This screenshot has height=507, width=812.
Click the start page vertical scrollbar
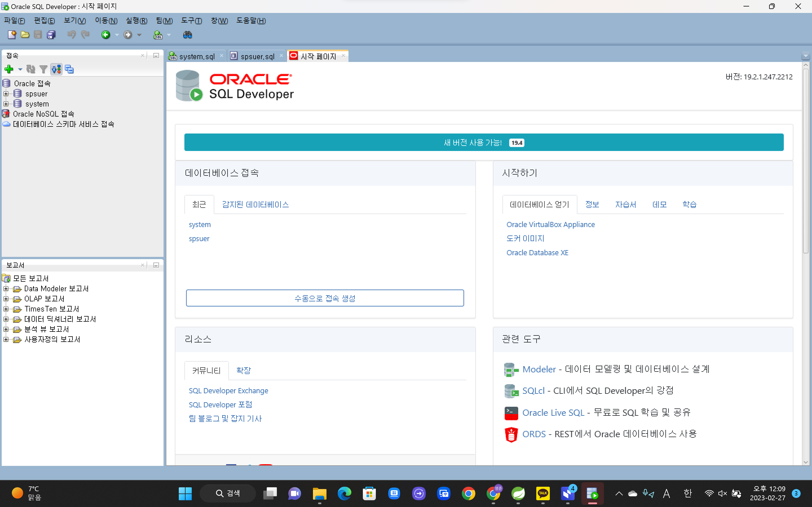806,161
